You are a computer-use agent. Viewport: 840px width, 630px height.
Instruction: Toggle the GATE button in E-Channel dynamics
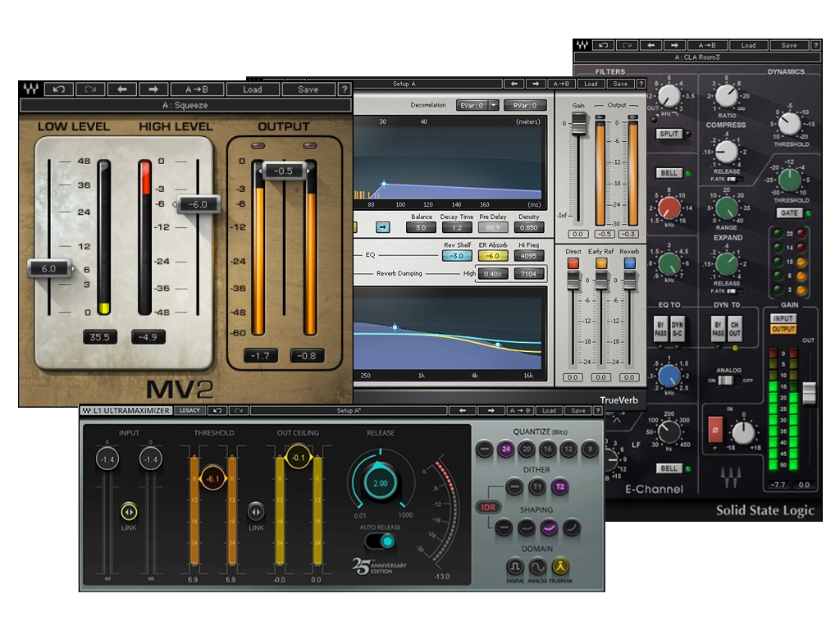point(789,213)
